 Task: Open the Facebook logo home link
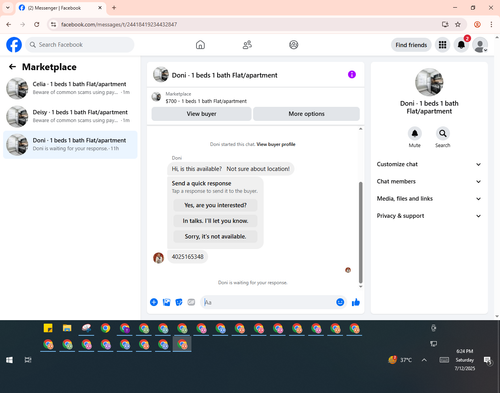pyautogui.click(x=14, y=45)
